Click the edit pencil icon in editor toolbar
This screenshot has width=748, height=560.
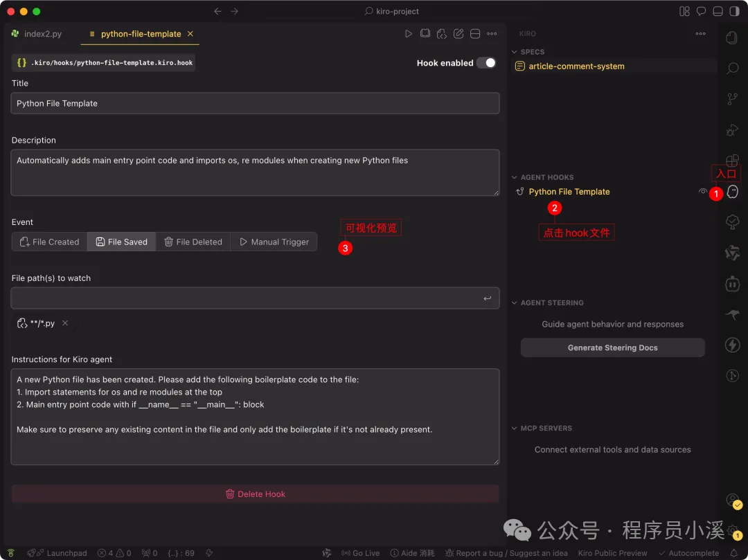click(458, 34)
